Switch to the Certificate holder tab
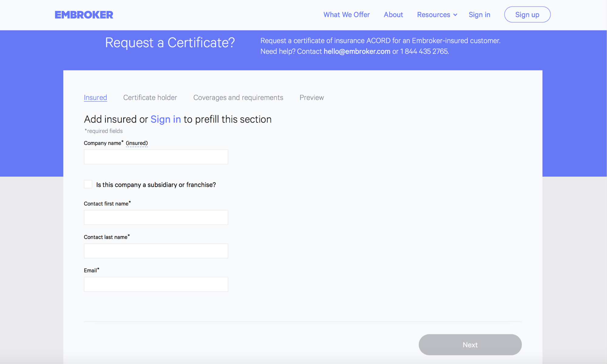This screenshot has width=607, height=364. pyautogui.click(x=150, y=97)
